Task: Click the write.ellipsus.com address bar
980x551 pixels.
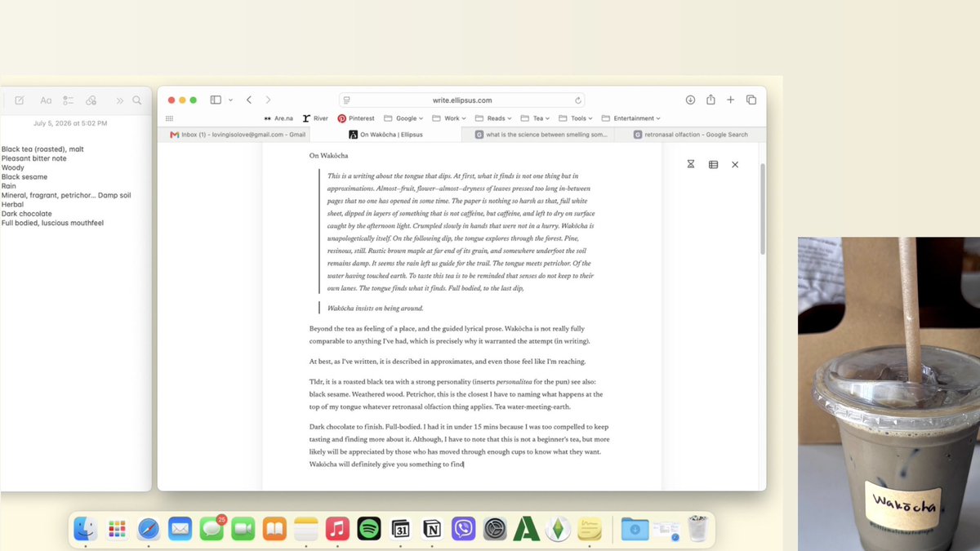Action: 462,100
